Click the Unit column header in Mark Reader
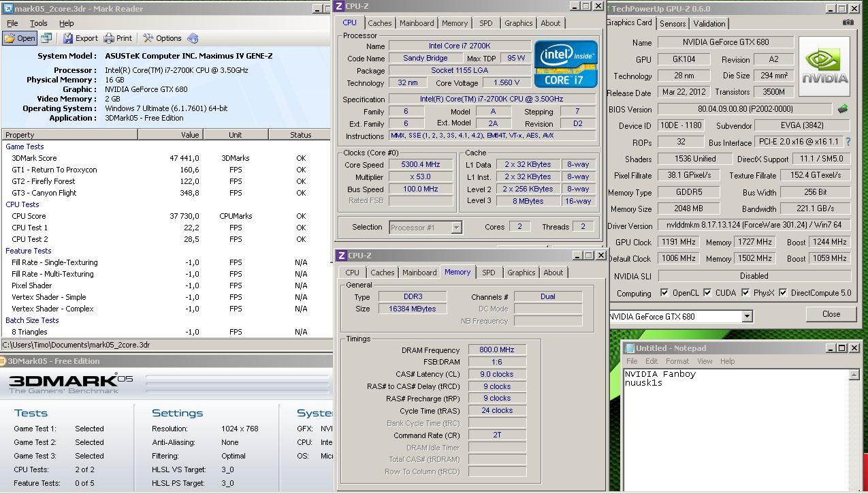The image size is (868, 494). [236, 135]
